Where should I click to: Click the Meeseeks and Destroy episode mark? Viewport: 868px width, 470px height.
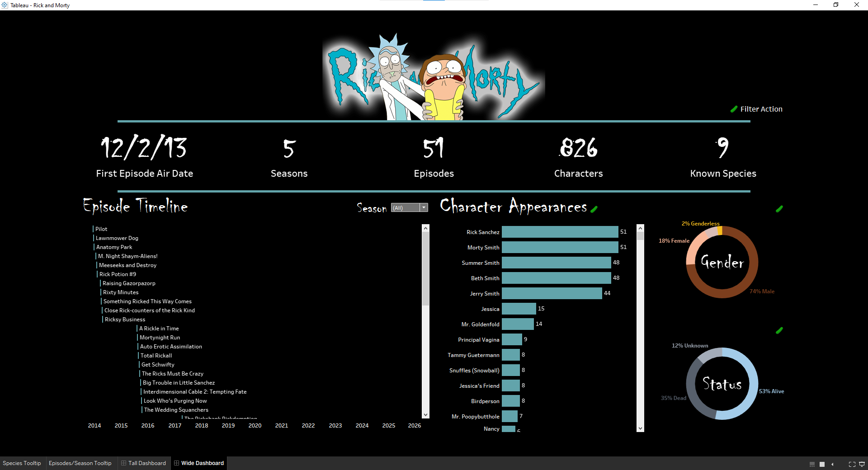pyautogui.click(x=127, y=265)
